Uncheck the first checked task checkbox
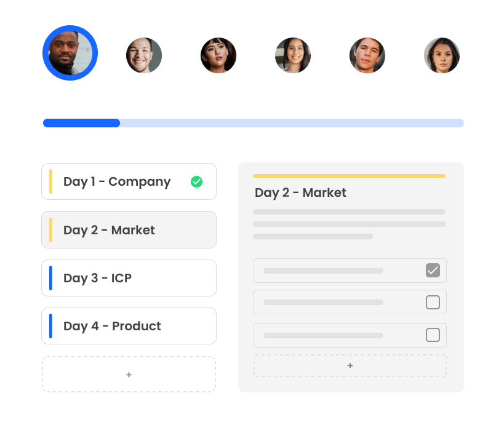Image resolution: width=504 pixels, height=425 pixels. pyautogui.click(x=433, y=271)
